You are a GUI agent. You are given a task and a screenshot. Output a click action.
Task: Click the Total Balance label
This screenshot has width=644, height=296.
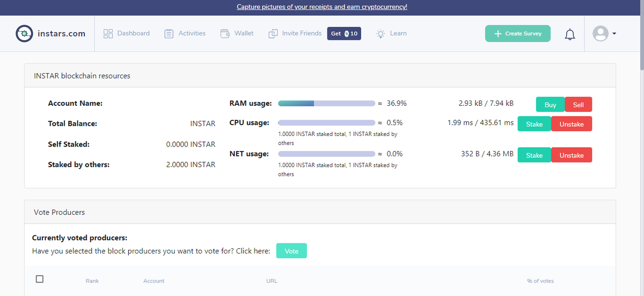(72, 124)
